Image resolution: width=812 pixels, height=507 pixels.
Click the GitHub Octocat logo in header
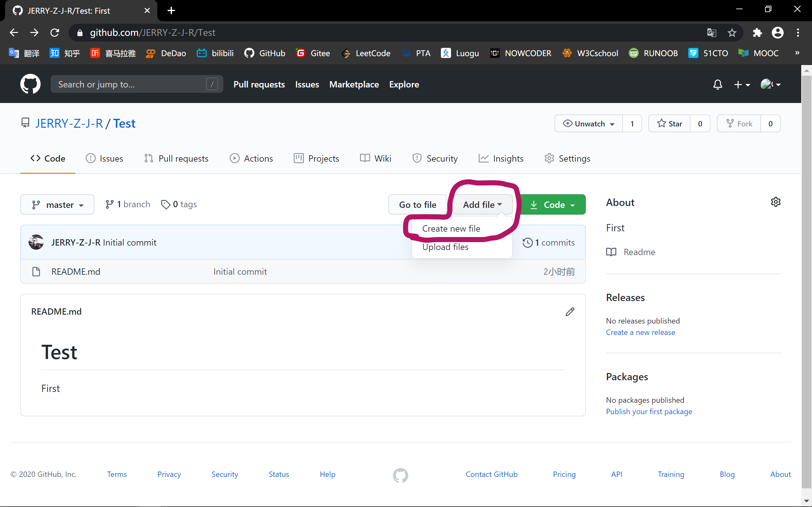click(x=30, y=84)
